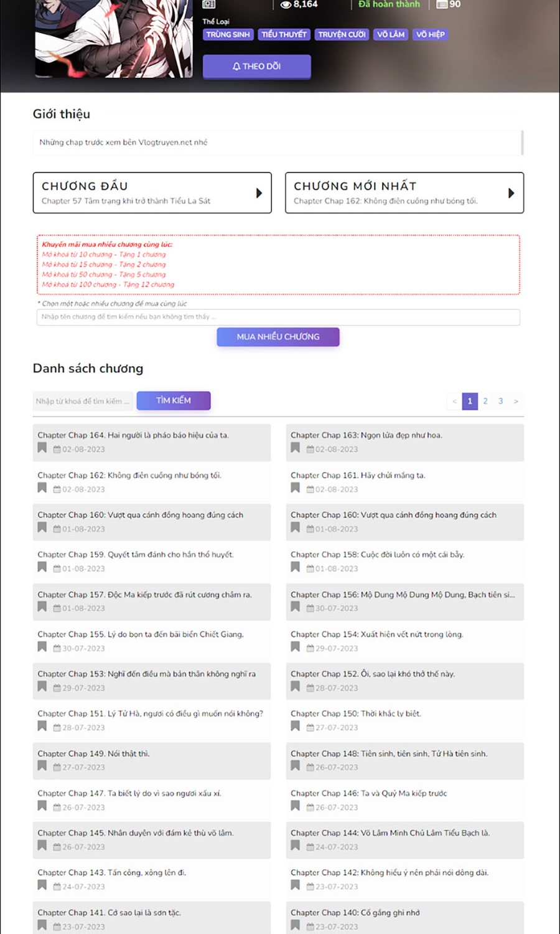Switch to page 3 of chapter list

click(500, 401)
